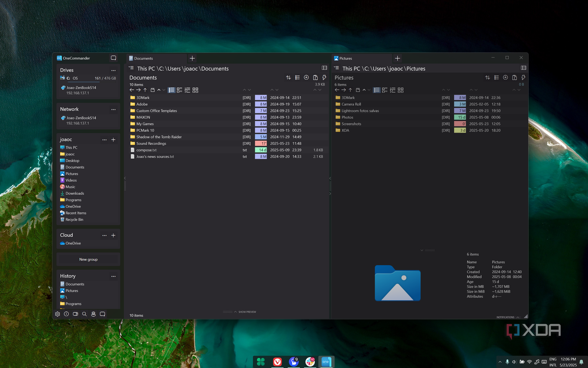Click the add new item icon in Documents pane
This screenshot has height=368, width=588.
pyautogui.click(x=306, y=78)
